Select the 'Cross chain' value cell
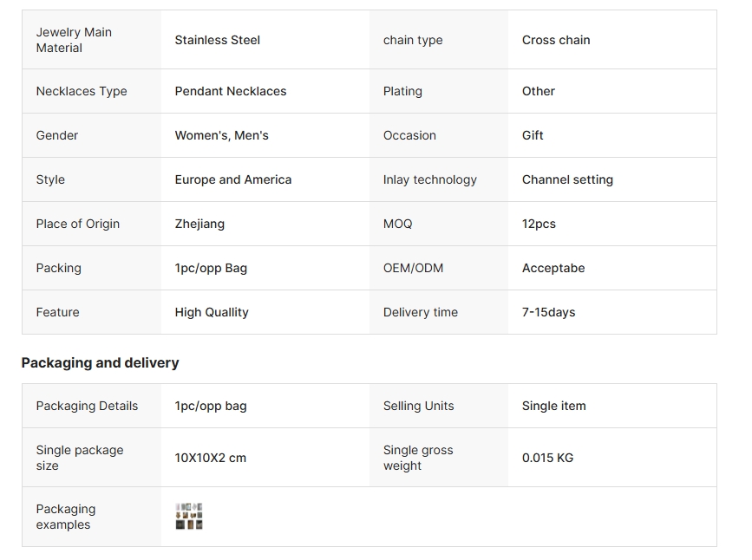752x560 pixels. click(556, 40)
